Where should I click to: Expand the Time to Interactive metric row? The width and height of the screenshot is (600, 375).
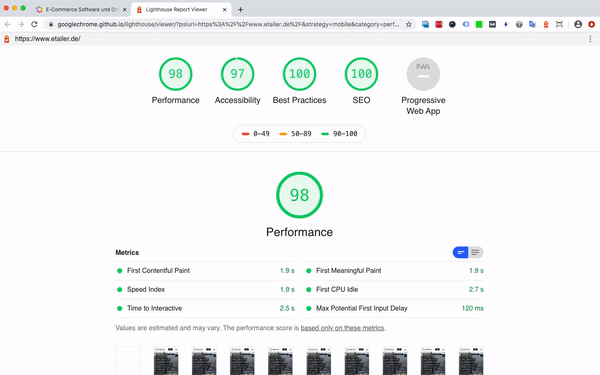click(x=205, y=308)
